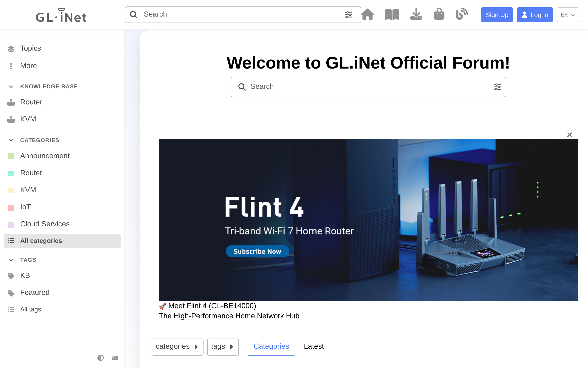
Task: Click the Log In button
Action: (x=535, y=15)
